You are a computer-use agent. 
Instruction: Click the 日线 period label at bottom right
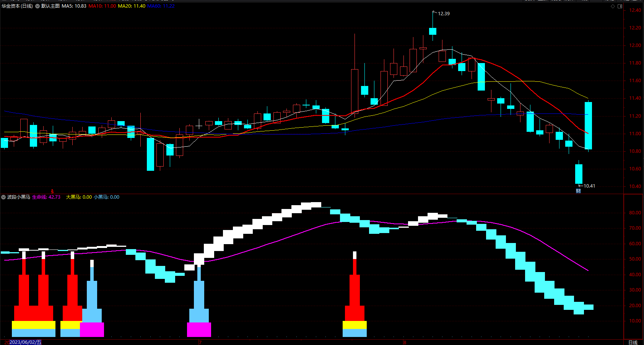pos(633,342)
